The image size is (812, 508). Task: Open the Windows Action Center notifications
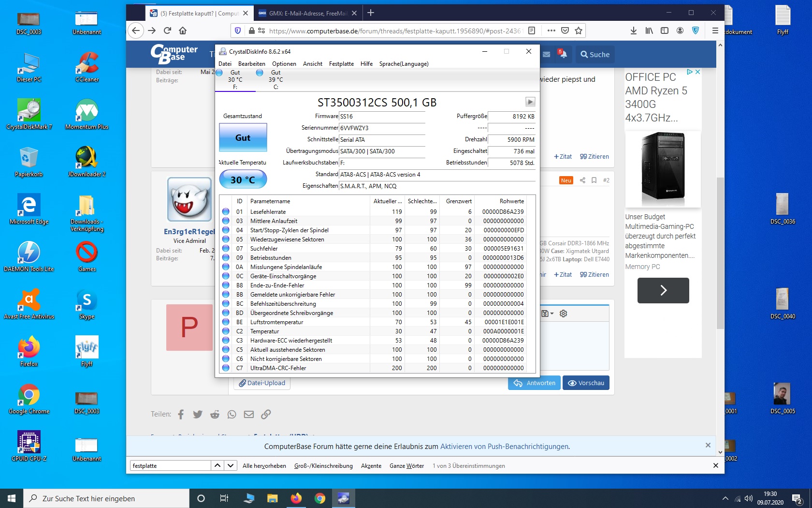coord(797,498)
